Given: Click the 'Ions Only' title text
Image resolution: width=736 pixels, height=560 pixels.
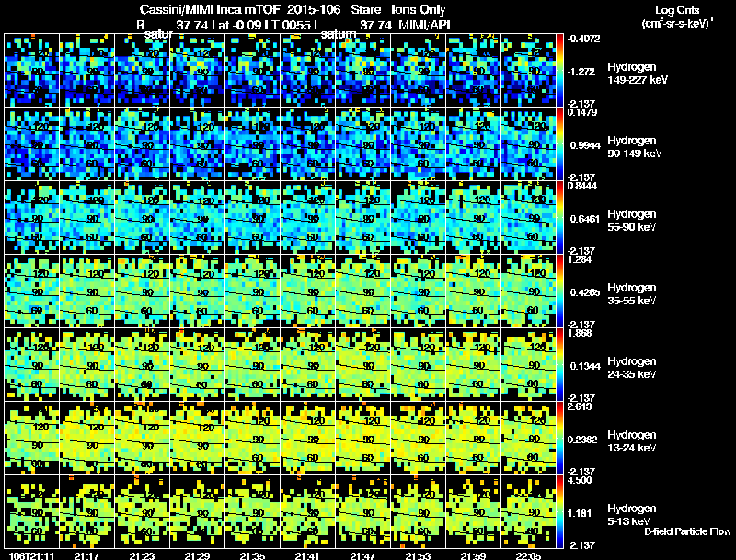Looking at the screenshot, I should coord(419,10).
